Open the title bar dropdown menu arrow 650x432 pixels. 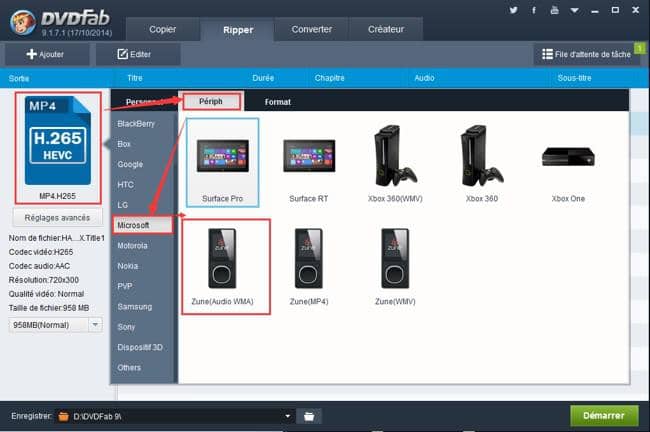(x=575, y=10)
